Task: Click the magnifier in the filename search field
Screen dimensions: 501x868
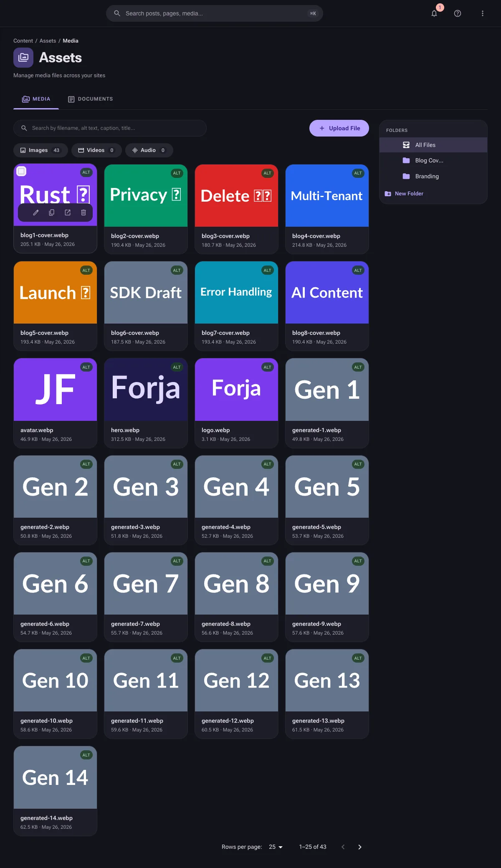Action: click(24, 128)
